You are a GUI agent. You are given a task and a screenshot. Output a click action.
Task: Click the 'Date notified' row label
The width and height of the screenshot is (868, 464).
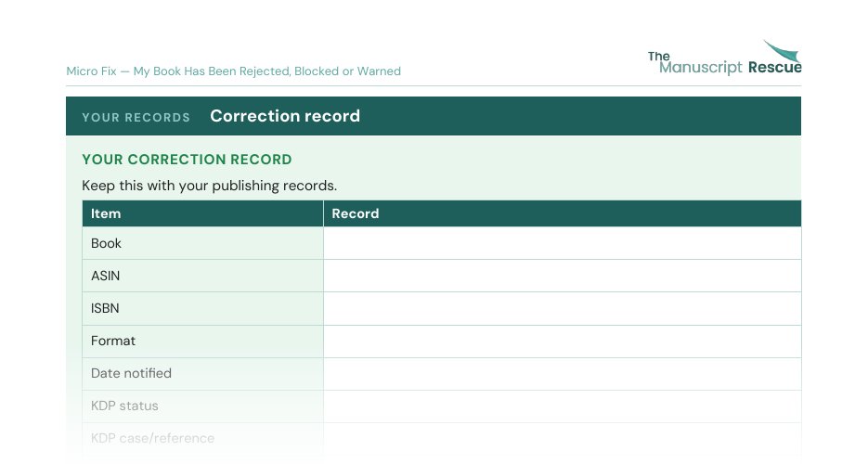click(131, 373)
